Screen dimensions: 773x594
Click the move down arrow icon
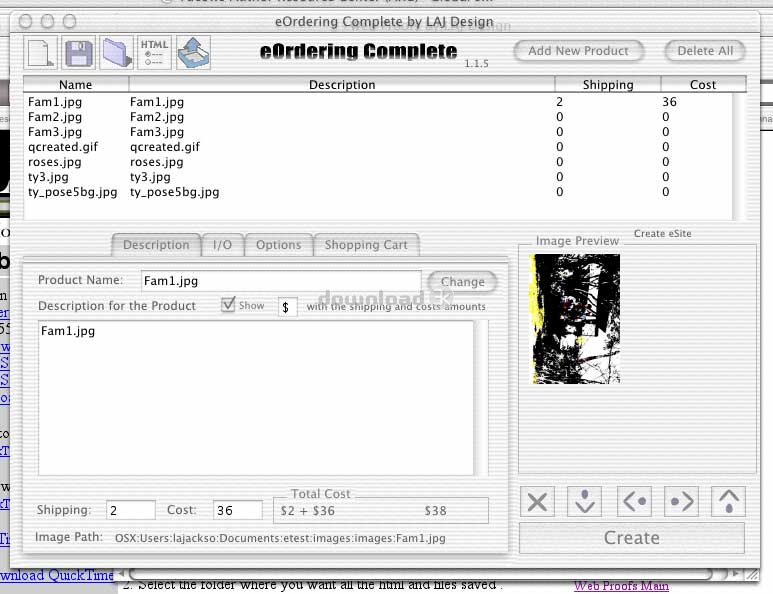click(x=586, y=501)
